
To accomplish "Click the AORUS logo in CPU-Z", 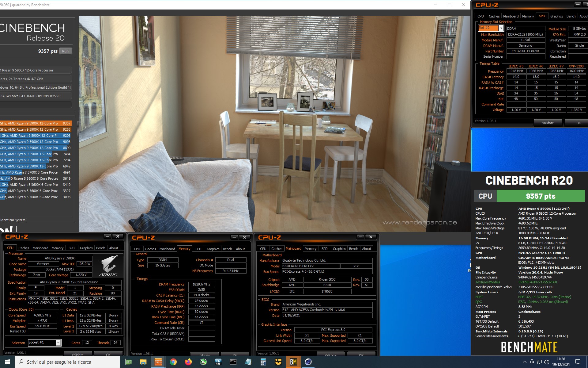I will 108,266.
